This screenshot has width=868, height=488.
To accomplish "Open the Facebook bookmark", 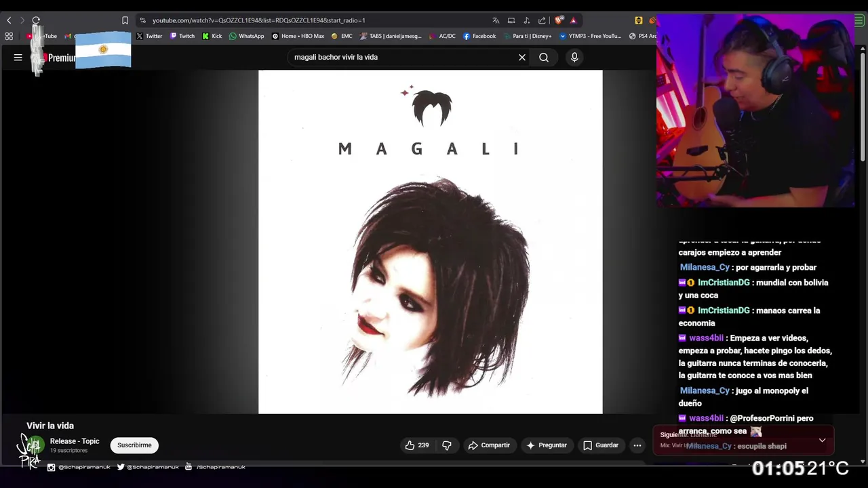I will pos(479,36).
